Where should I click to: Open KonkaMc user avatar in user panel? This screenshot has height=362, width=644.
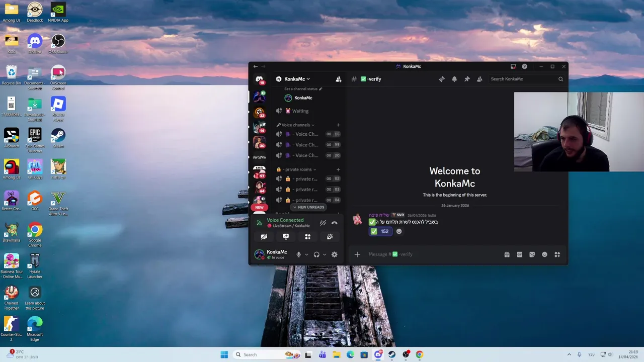259,254
